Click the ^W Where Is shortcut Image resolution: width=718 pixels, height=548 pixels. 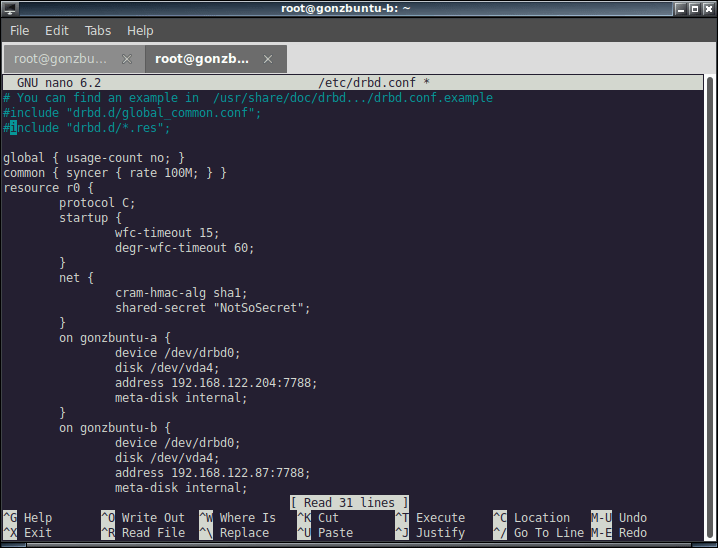(238, 518)
